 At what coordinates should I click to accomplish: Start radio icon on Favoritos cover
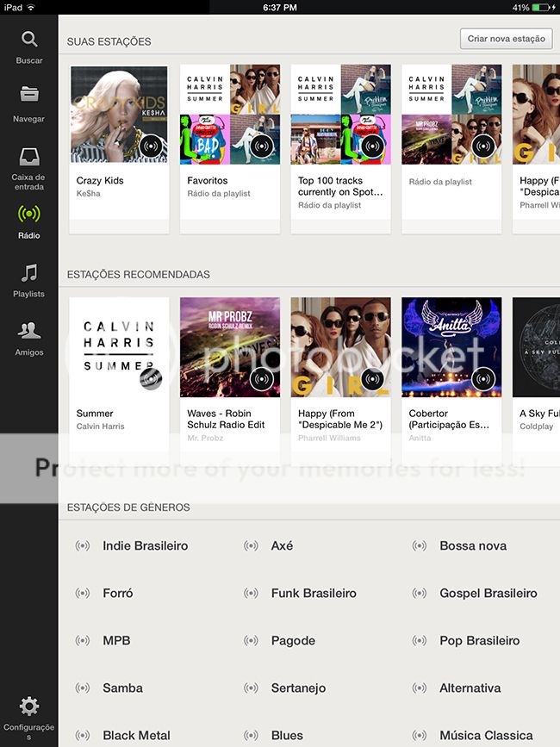(x=261, y=146)
